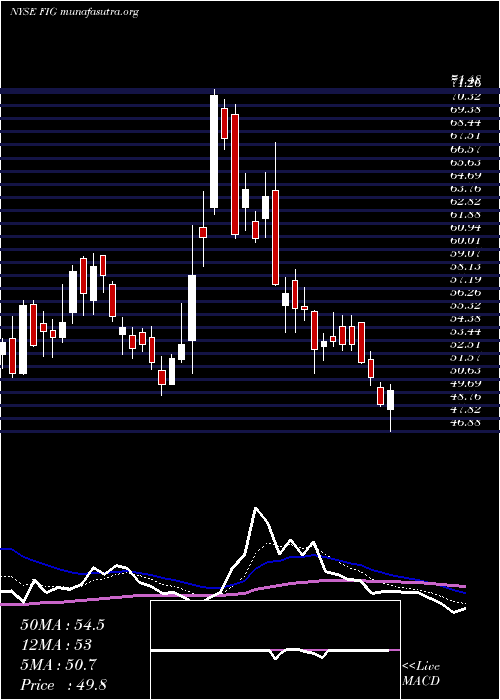
Task: Click the 55.32 price axis label
Action: (x=466, y=306)
